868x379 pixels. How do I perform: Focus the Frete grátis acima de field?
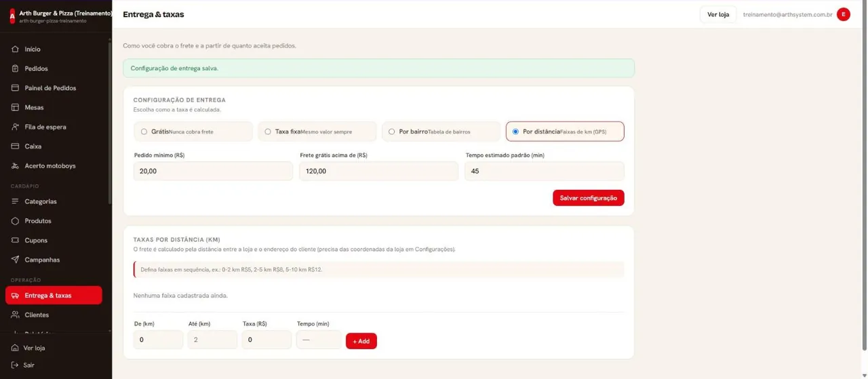click(379, 171)
